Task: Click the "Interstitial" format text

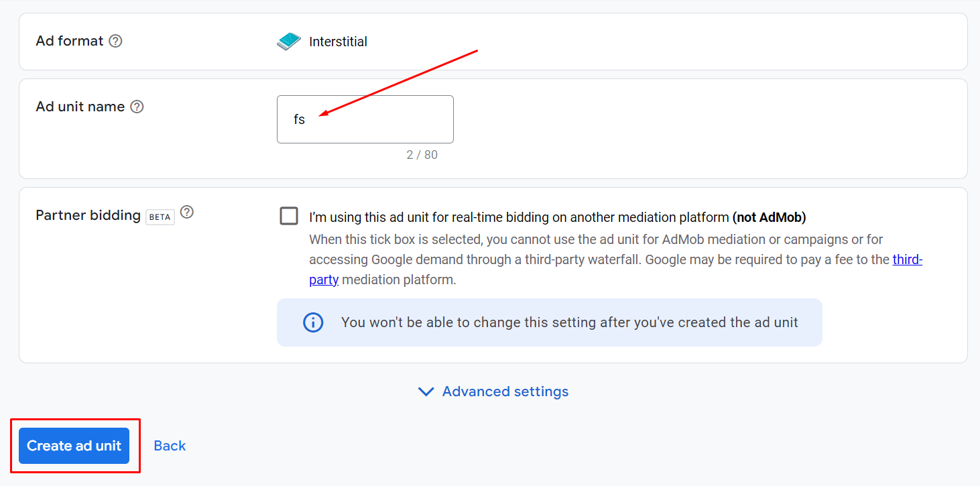Action: [x=338, y=42]
